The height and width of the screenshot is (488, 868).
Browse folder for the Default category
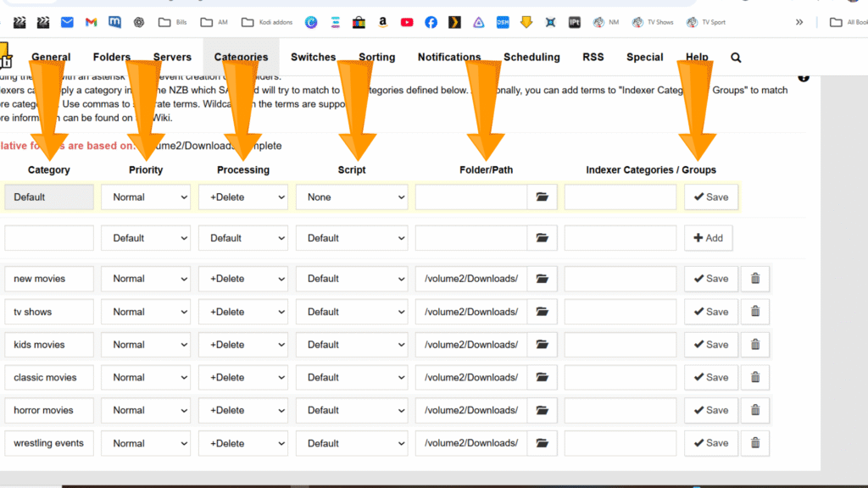542,197
